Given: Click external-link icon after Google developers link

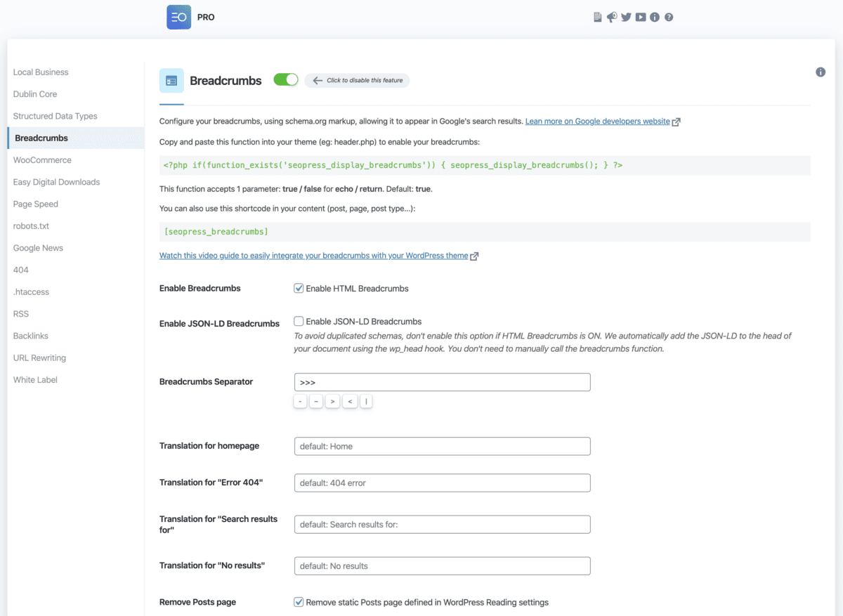Looking at the screenshot, I should pyautogui.click(x=676, y=122).
